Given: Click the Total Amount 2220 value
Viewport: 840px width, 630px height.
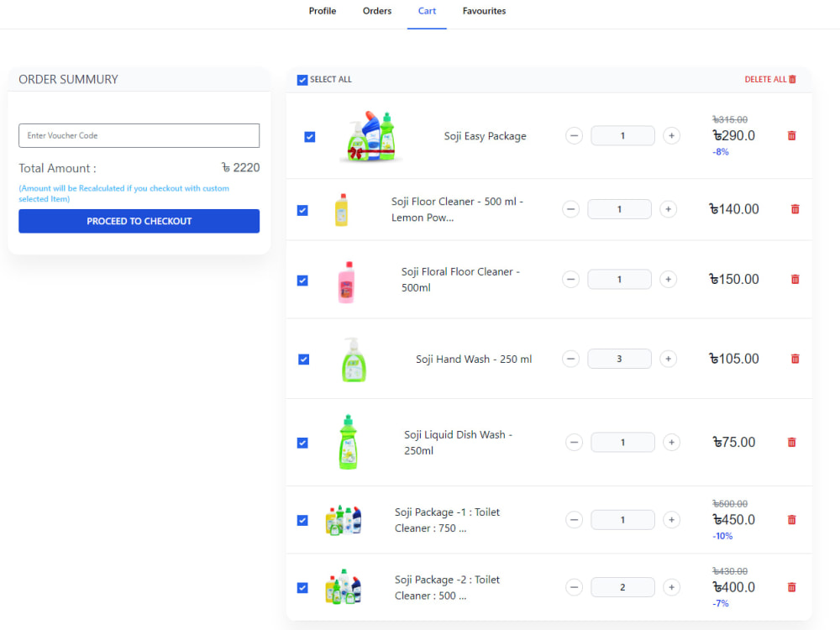Looking at the screenshot, I should (241, 168).
